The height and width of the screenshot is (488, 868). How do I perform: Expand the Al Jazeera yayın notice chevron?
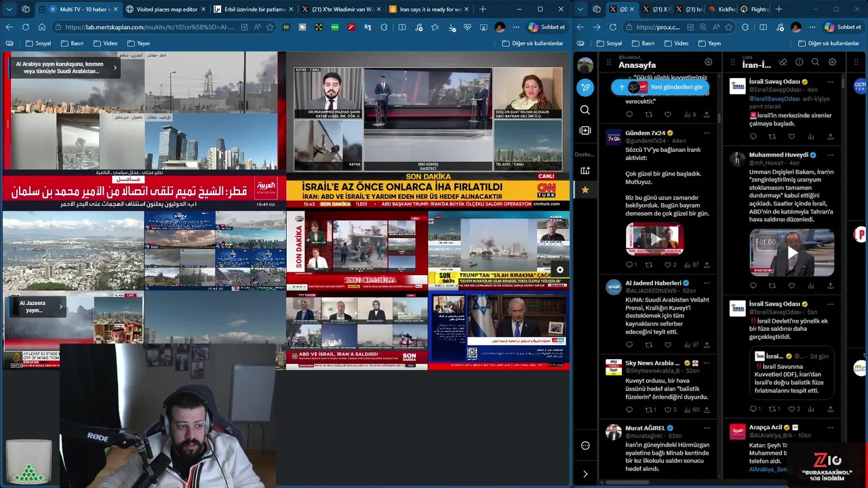[60, 306]
